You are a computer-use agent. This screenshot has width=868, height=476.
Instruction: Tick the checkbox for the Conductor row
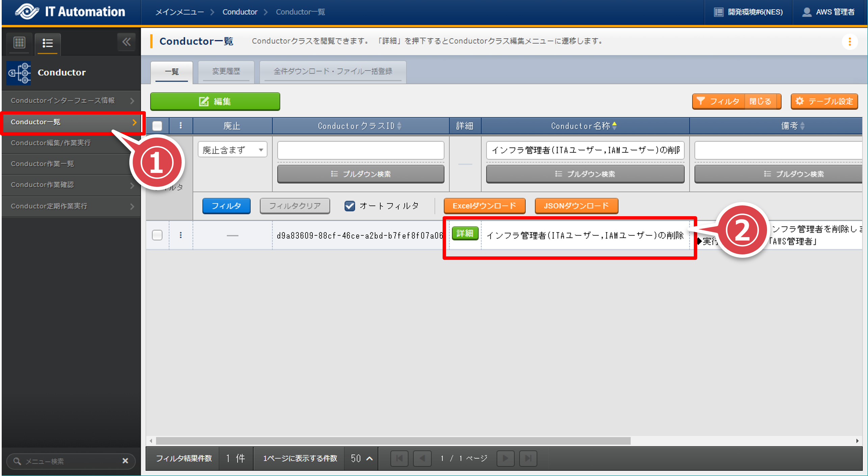157,235
